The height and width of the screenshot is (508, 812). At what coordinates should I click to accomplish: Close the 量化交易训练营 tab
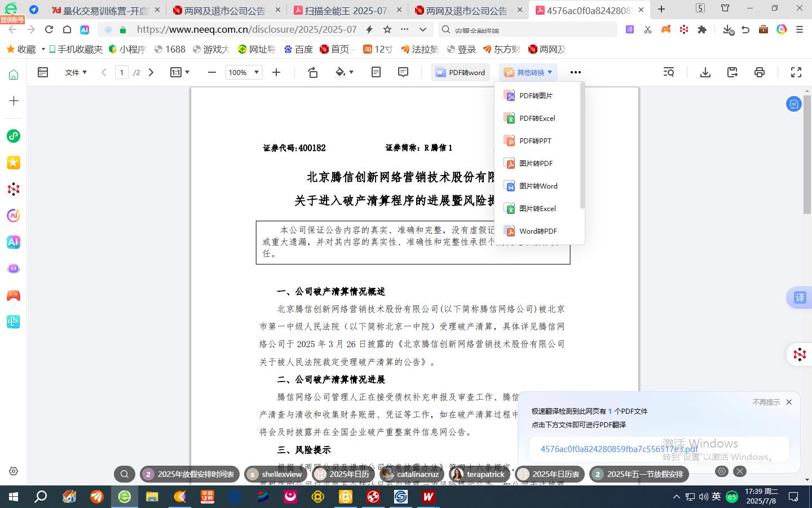tap(157, 10)
